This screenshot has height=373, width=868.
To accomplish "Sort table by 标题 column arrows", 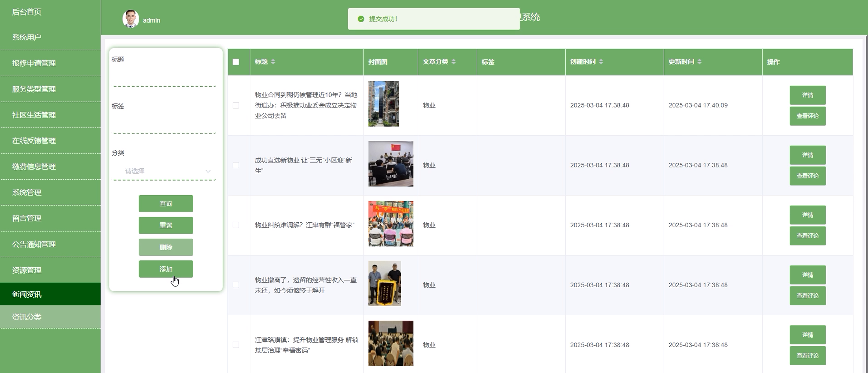I will pyautogui.click(x=273, y=62).
